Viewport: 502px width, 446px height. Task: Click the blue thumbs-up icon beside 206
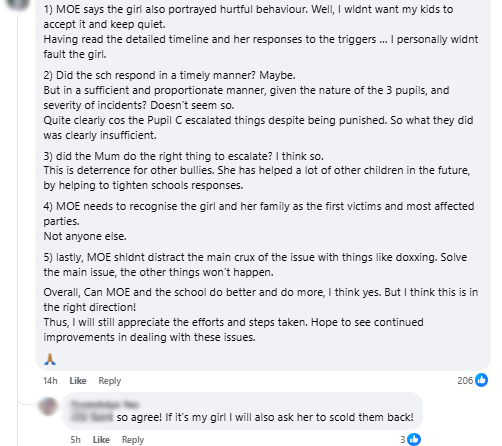481,380
